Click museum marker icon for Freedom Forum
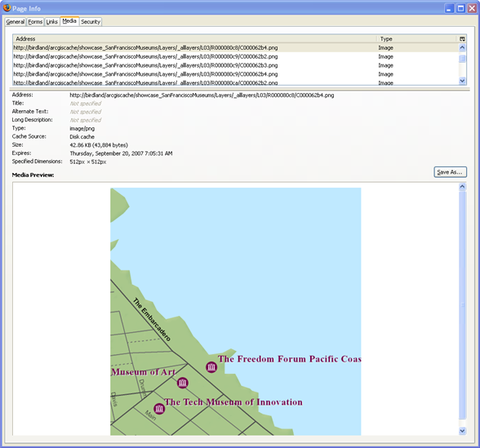Screen dimensions: 480x448 pos(211,367)
